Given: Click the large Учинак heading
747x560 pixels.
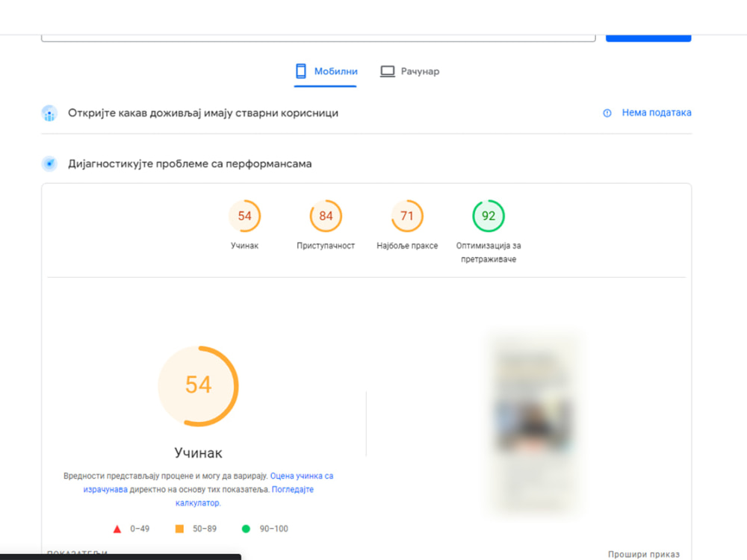Looking at the screenshot, I should point(198,453).
